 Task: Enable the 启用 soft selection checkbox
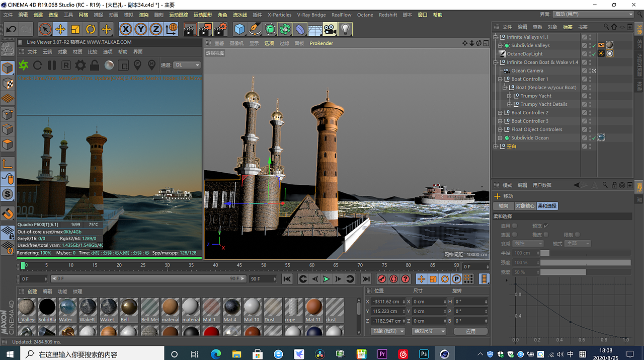point(515,226)
